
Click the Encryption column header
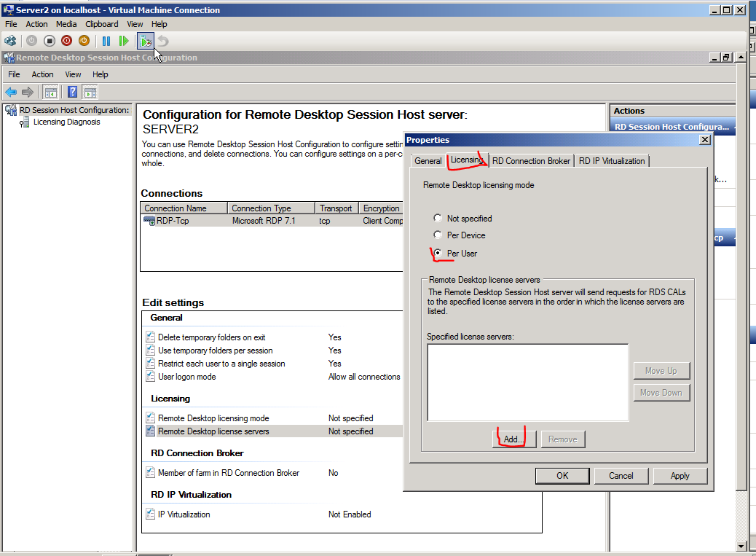tap(381, 208)
